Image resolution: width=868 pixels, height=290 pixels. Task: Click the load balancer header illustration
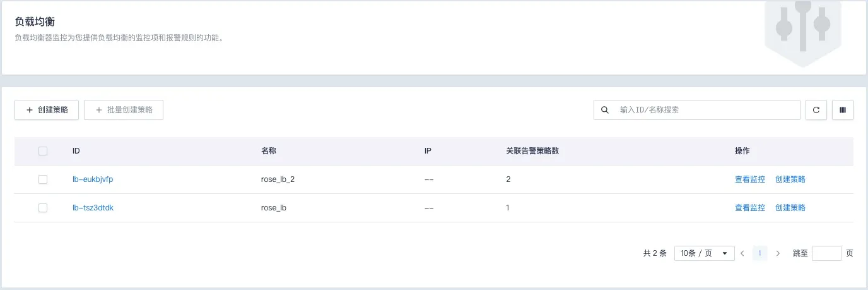click(x=802, y=30)
